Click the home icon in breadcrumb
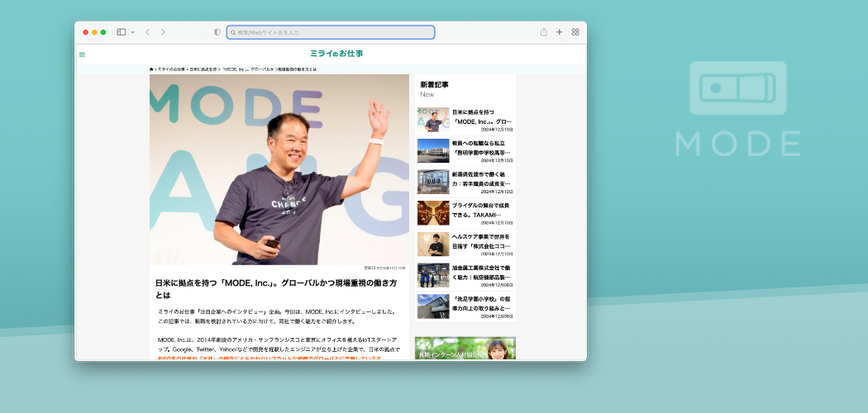 pyautogui.click(x=152, y=69)
